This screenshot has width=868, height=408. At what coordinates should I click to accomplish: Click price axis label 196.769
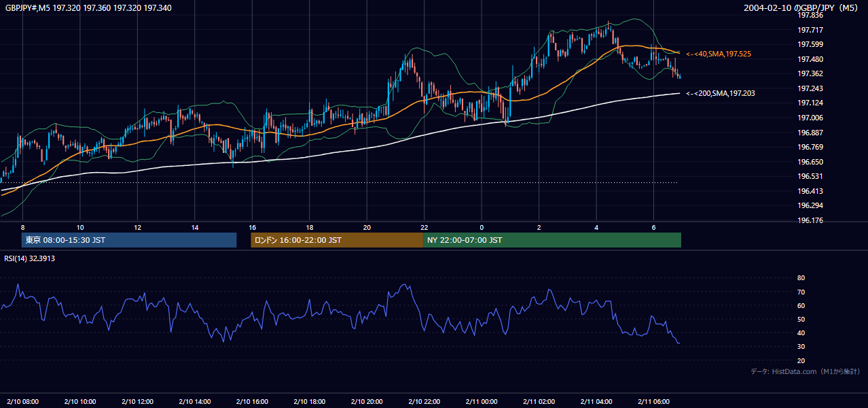[810, 147]
